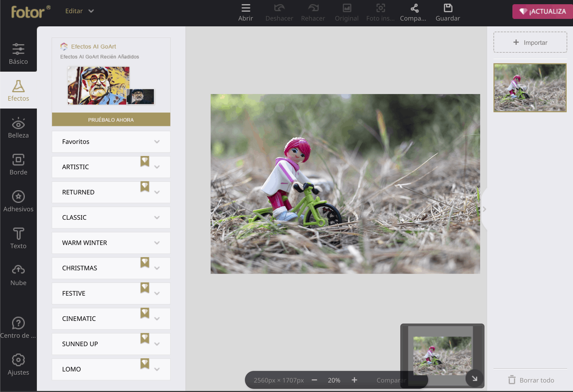Viewport: 573px width, 392px height.
Task: Click the main canvas photo
Action: coord(345,184)
